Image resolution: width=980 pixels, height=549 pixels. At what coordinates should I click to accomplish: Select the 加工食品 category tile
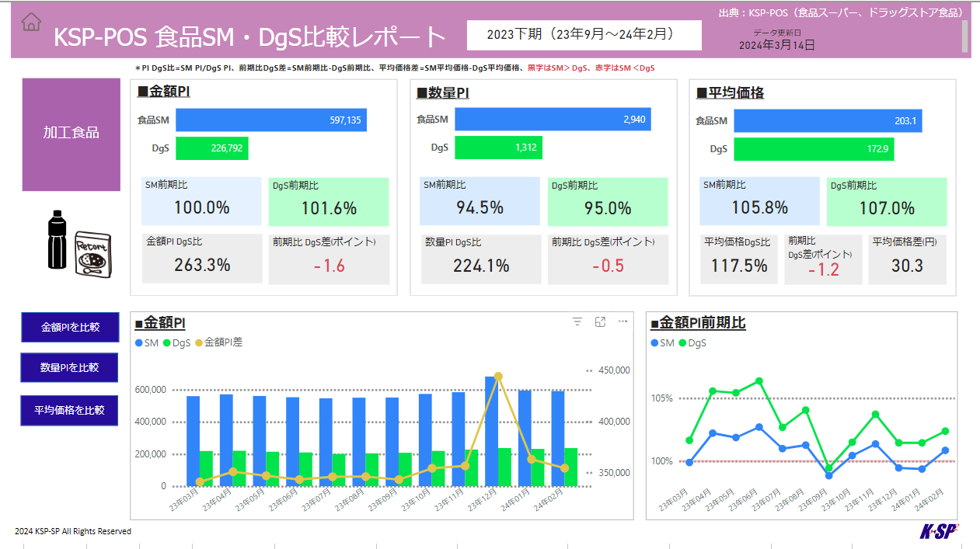coord(71,134)
